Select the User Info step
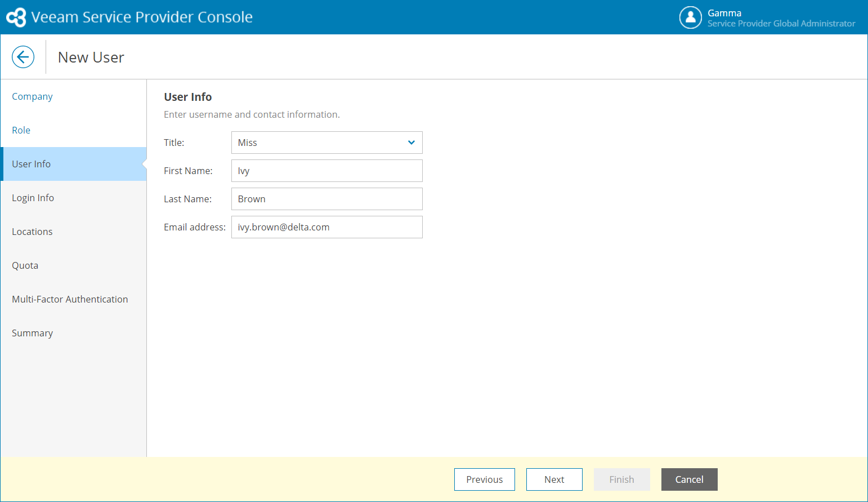Screen dimensions: 868x502 [x=32, y=164]
